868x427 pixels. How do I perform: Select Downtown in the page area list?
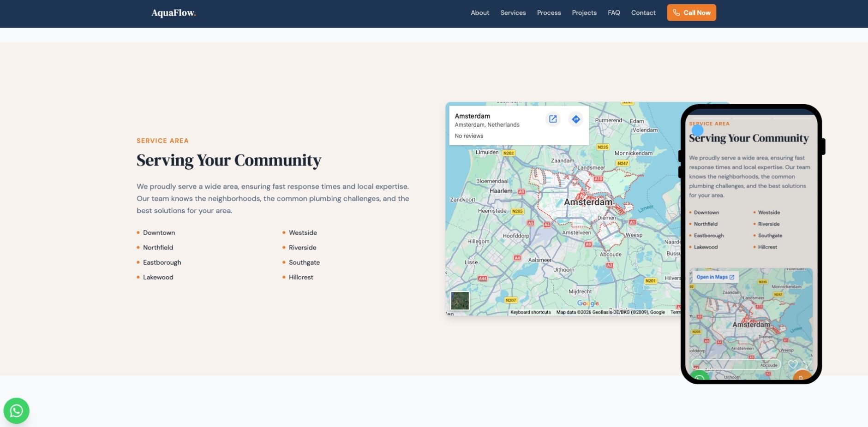159,233
